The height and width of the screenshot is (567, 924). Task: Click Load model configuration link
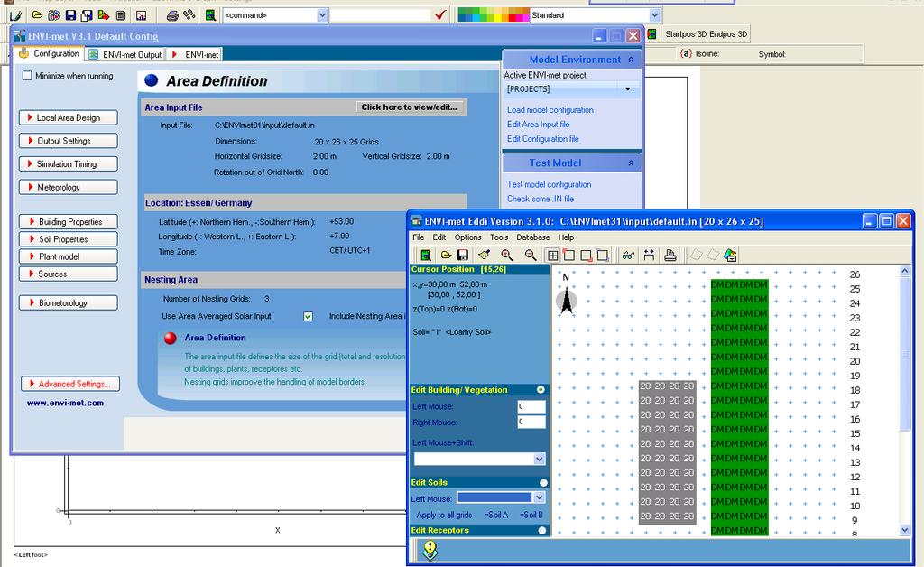[550, 109]
